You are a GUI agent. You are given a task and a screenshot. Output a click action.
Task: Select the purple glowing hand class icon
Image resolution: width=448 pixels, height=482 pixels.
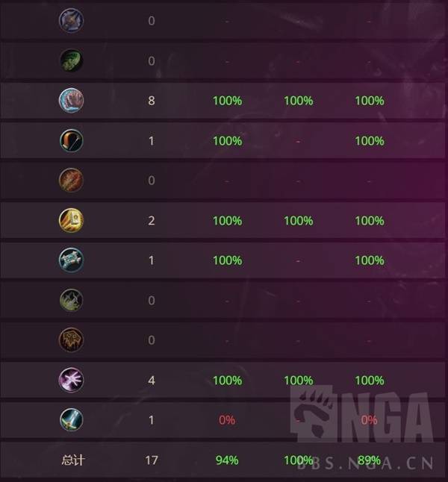pyautogui.click(x=71, y=380)
